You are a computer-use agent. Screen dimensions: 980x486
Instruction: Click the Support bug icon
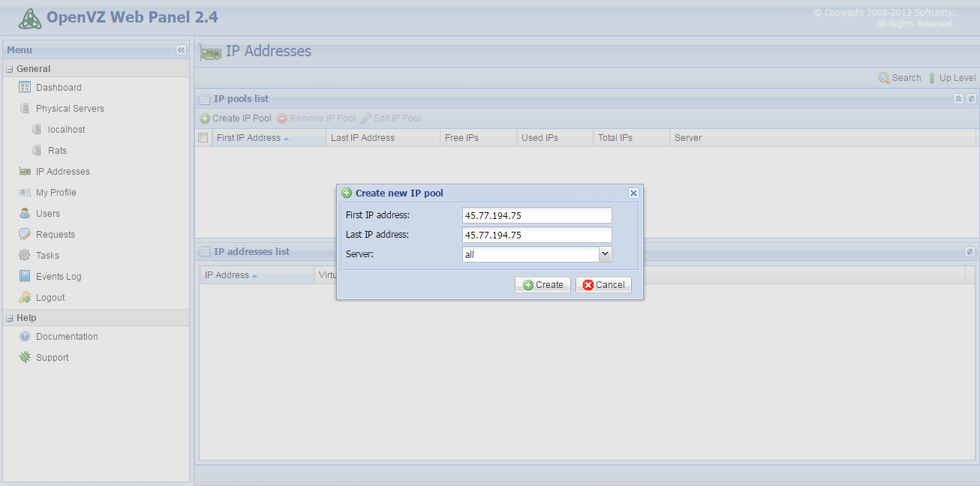(25, 358)
